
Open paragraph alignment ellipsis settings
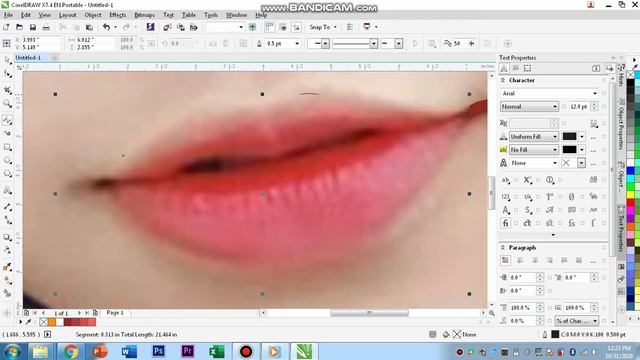[593, 260]
